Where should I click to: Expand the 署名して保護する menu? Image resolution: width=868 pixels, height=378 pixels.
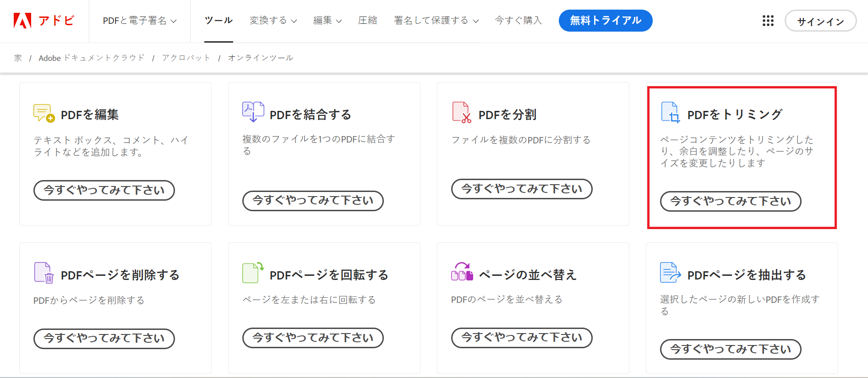[437, 21]
